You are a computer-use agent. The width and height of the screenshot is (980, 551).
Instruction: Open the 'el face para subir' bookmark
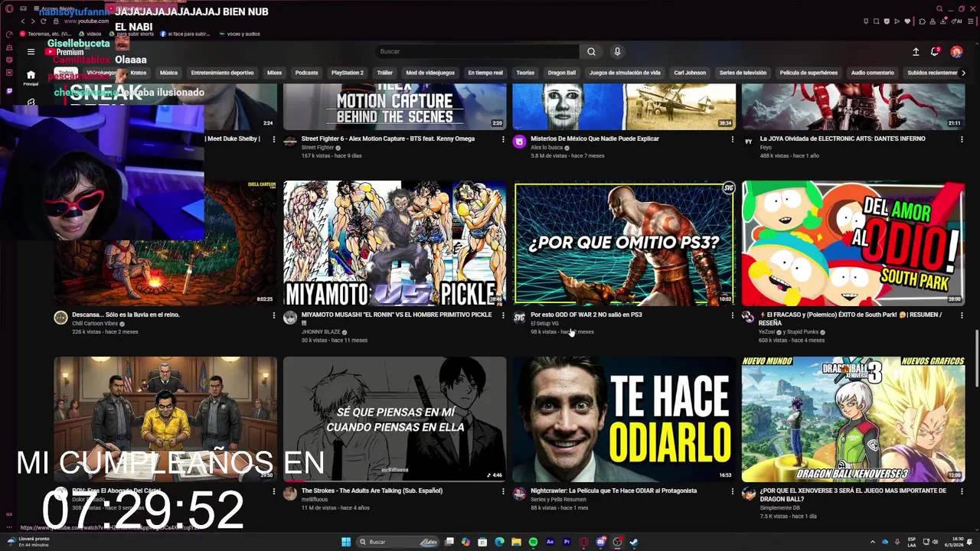click(x=184, y=34)
